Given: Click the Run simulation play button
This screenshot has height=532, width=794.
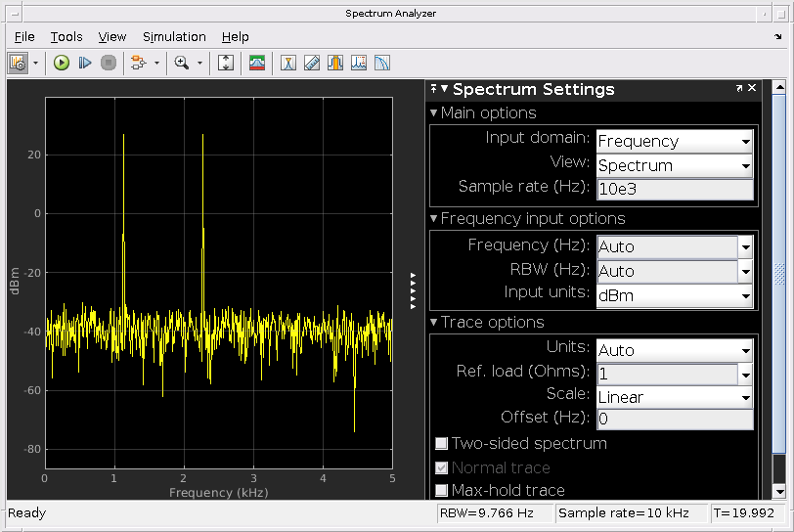Looking at the screenshot, I should (62, 63).
